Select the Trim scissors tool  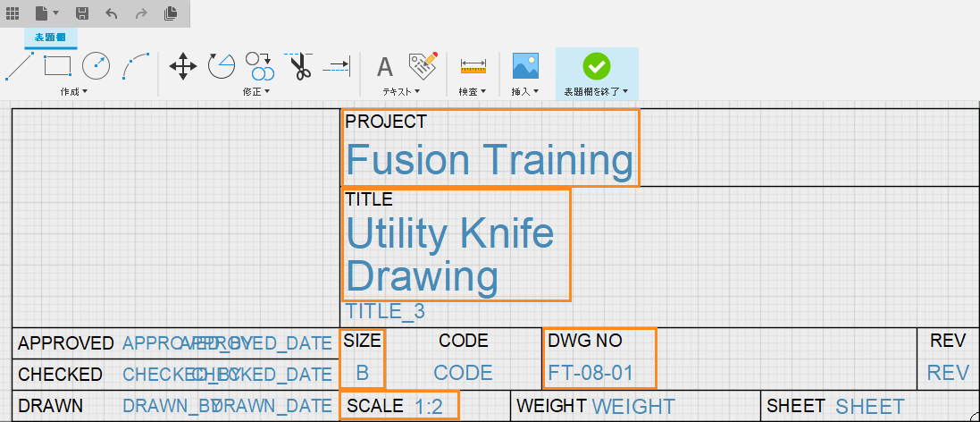298,65
